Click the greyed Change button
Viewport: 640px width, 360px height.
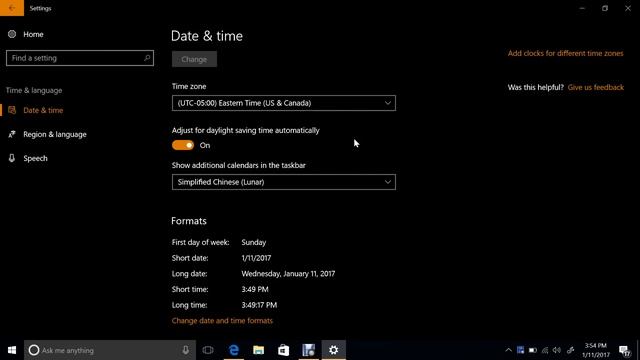(x=194, y=59)
